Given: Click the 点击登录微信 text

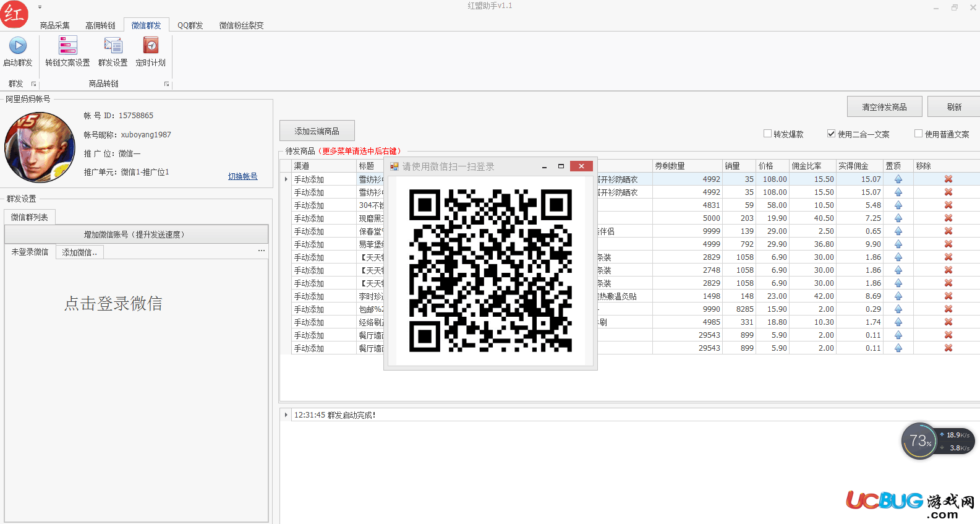Looking at the screenshot, I should pyautogui.click(x=114, y=304).
